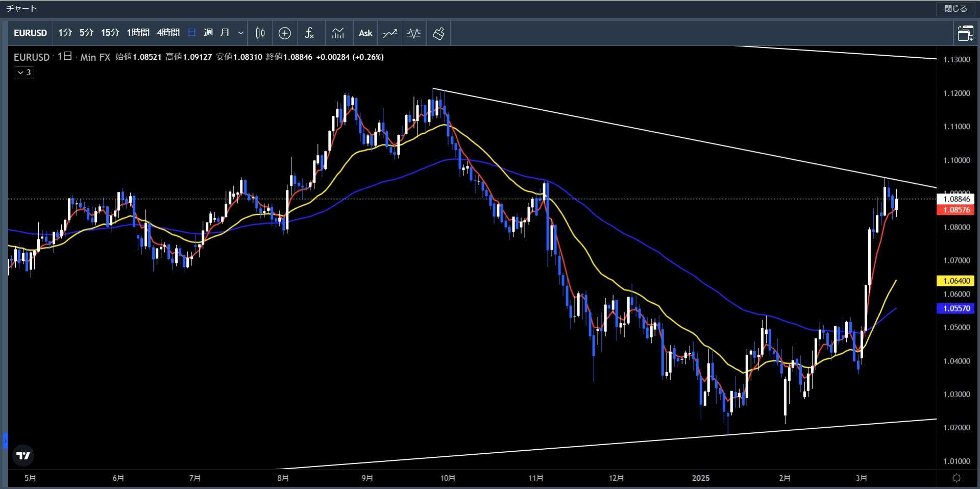Image resolution: width=980 pixels, height=489 pixels.
Task: Select the daily 日 timeframe
Action: point(192,33)
